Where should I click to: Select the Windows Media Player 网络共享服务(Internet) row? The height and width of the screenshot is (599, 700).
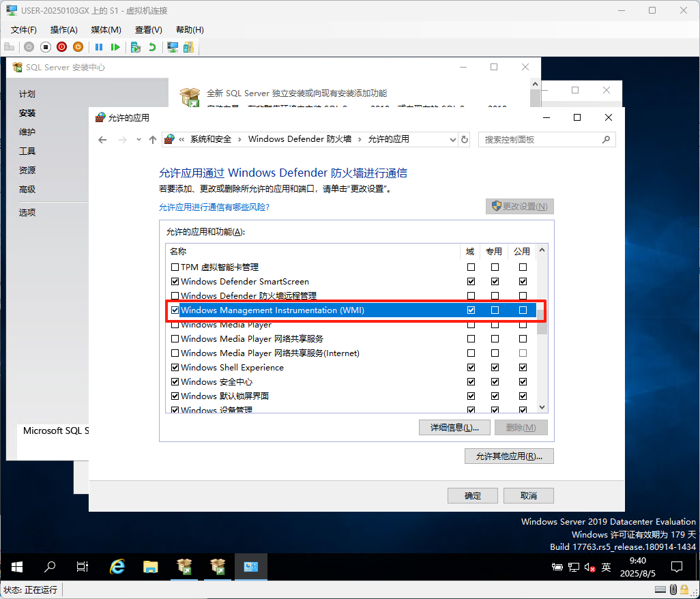point(351,353)
